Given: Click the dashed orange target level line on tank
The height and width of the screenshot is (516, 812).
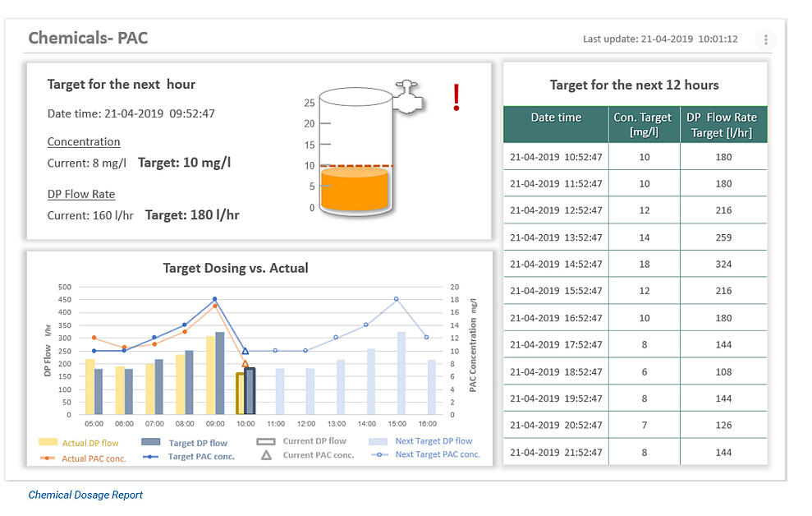Looking at the screenshot, I should pos(356,165).
